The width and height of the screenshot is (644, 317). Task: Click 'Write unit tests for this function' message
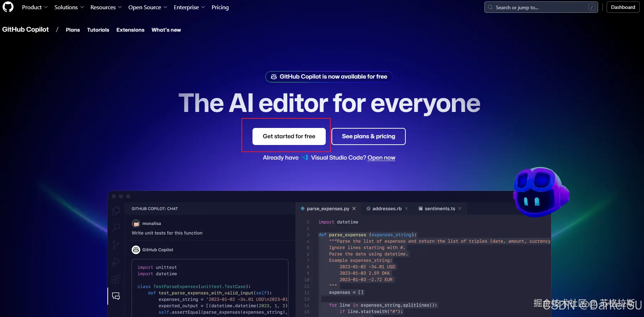click(x=167, y=233)
